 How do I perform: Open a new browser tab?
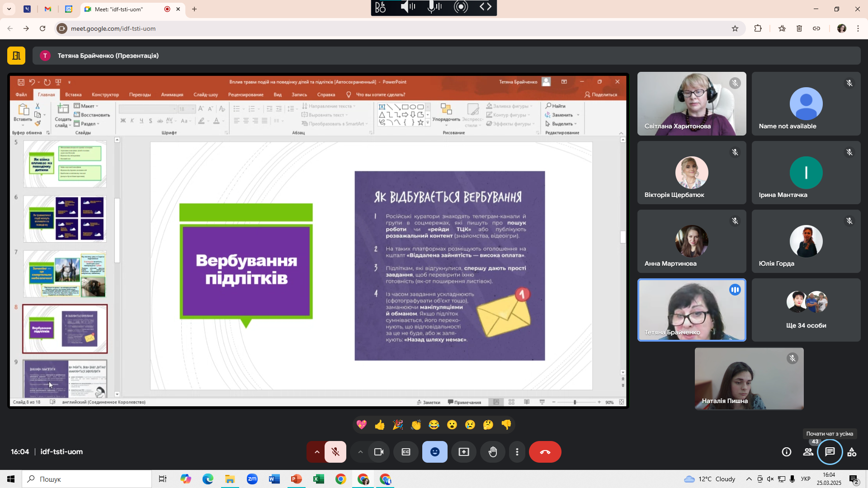pyautogui.click(x=194, y=9)
